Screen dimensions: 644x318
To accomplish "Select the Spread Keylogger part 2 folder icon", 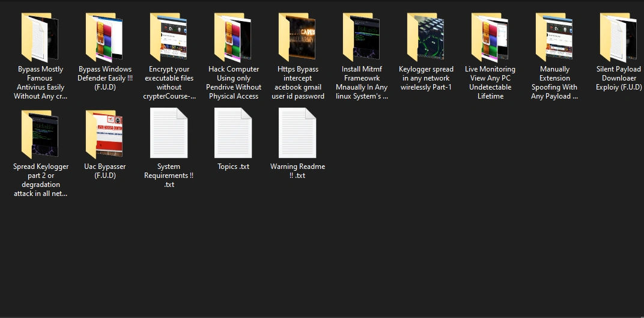I will 40,134.
